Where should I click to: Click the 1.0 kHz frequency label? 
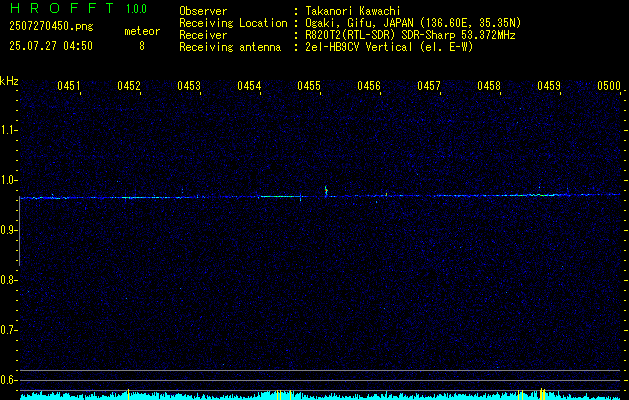8,180
